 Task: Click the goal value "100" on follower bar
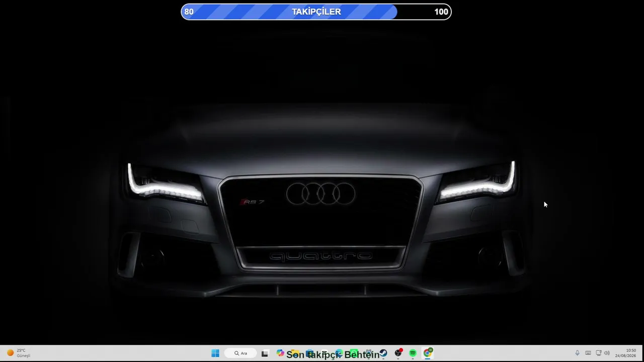pos(441,12)
